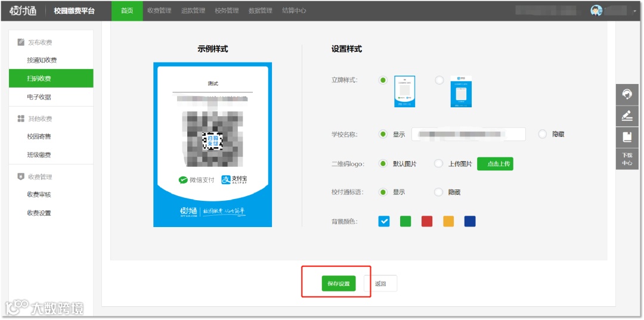This screenshot has height=320, width=644.
Task: Open 数据管理 top menu
Action: 261,11
